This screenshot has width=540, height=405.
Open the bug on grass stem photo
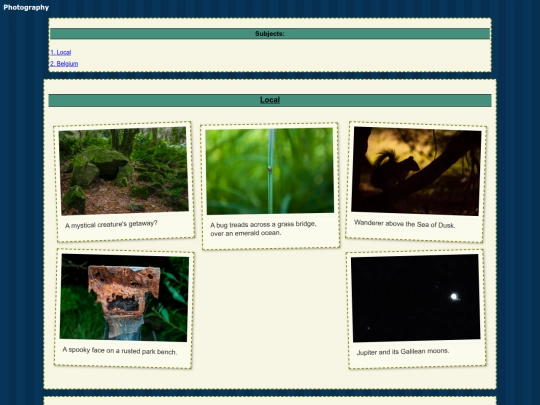(270, 171)
